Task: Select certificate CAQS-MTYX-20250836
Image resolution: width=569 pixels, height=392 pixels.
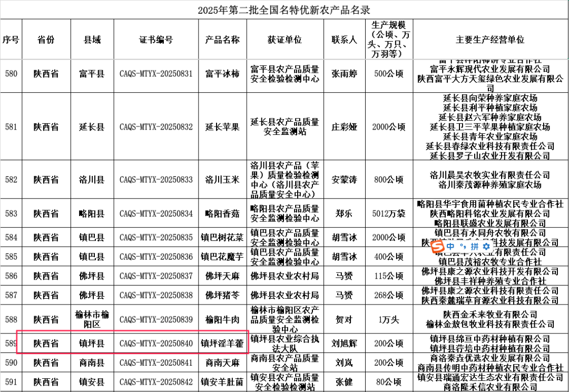Action: click(156, 257)
